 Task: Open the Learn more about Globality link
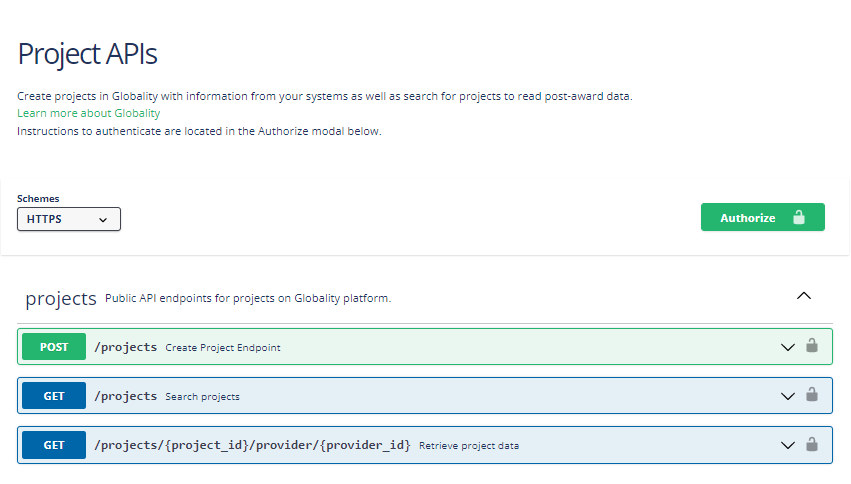click(x=88, y=113)
